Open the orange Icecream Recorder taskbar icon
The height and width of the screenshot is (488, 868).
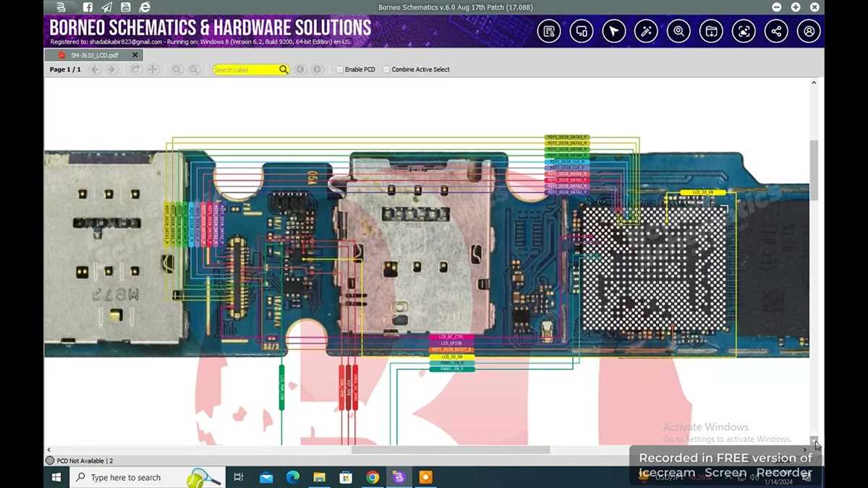425,477
